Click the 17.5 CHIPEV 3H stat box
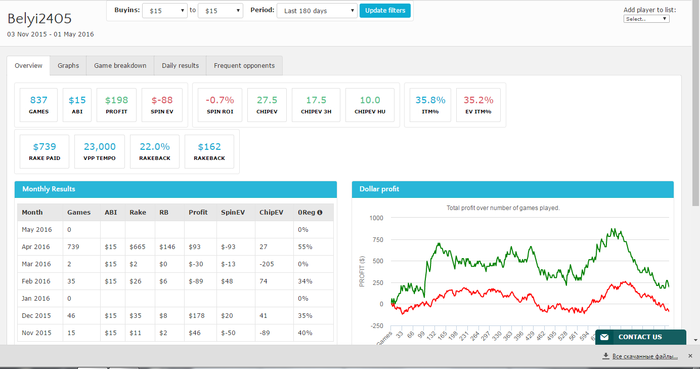The width and height of the screenshot is (700, 369). tap(316, 105)
